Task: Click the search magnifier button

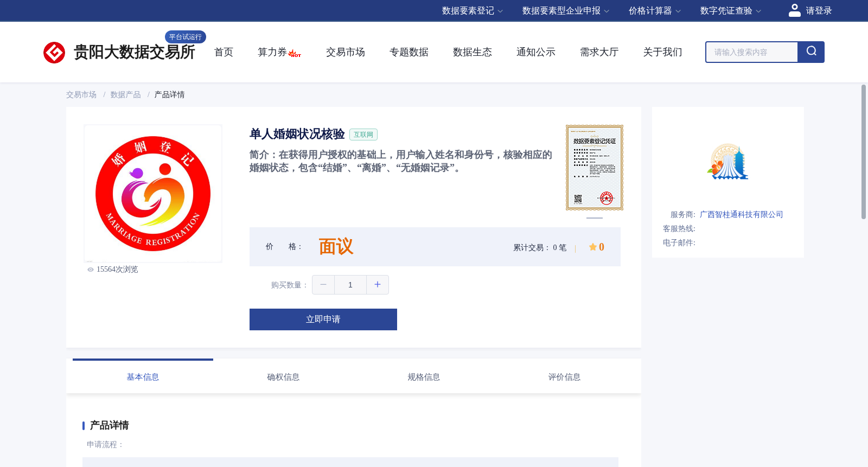Action: 811,52
